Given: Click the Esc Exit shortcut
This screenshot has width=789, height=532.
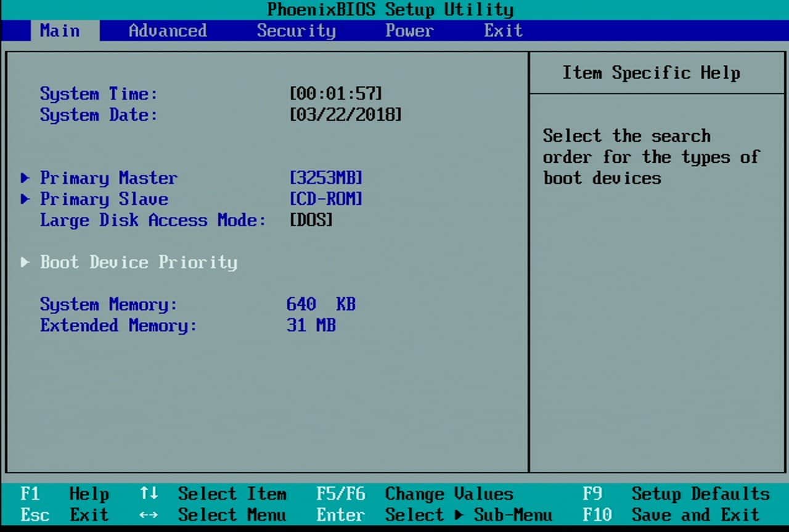Looking at the screenshot, I should click(x=65, y=515).
